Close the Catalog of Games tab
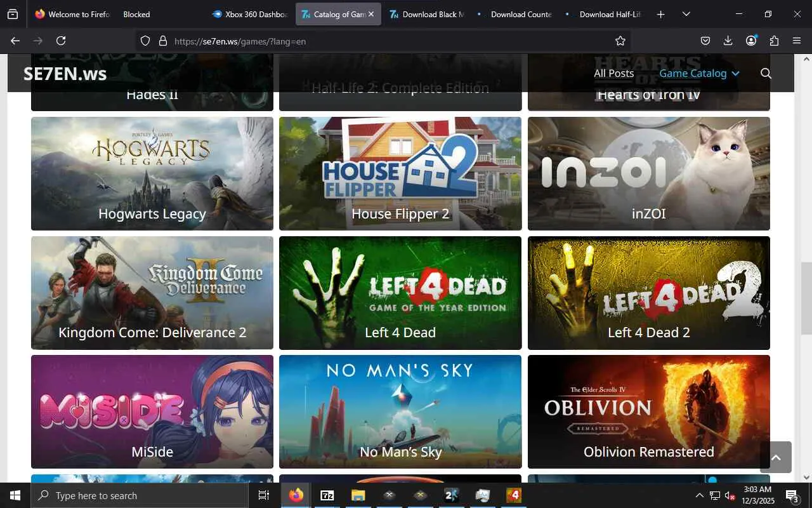Viewport: 812px width, 508px height. (x=371, y=14)
